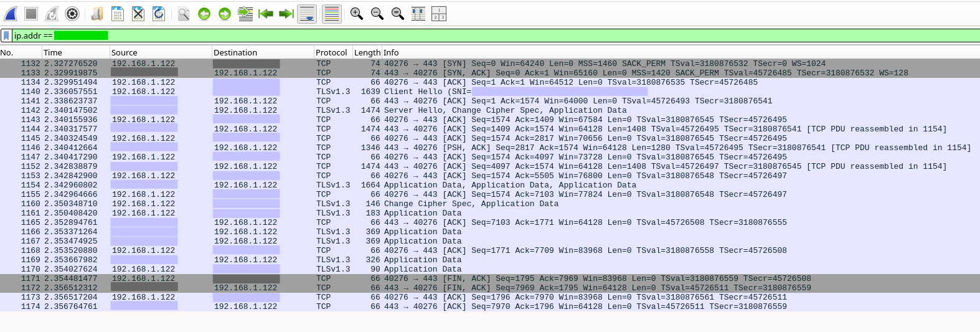Go to the next packet in history
The height and width of the screenshot is (332, 980).
pos(225,14)
